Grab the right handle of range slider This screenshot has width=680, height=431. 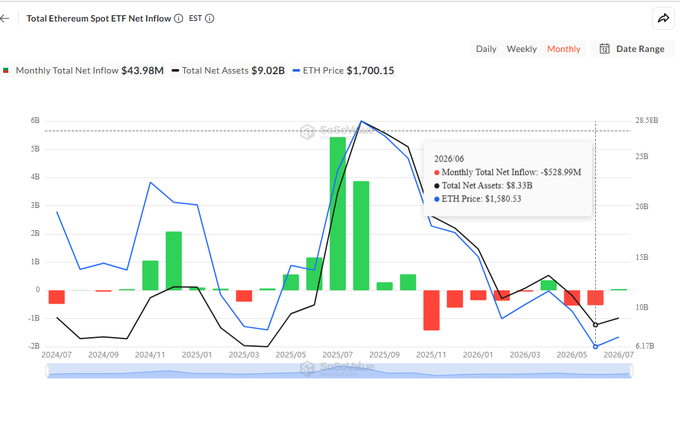pos(631,371)
